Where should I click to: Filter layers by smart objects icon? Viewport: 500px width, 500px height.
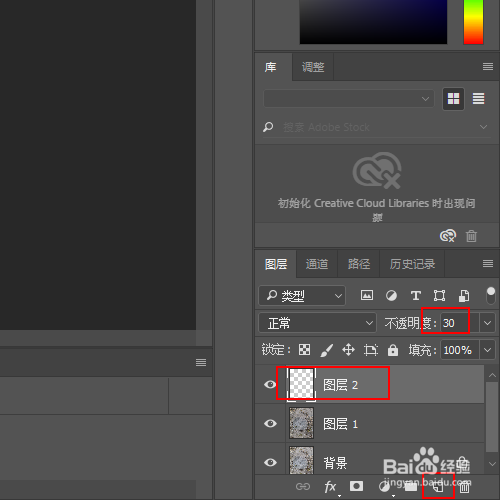pos(464,296)
